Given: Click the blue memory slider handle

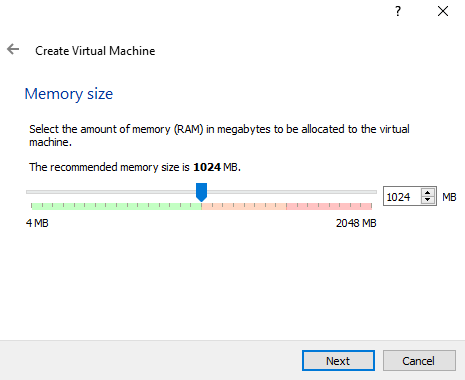Looking at the screenshot, I should [201, 192].
